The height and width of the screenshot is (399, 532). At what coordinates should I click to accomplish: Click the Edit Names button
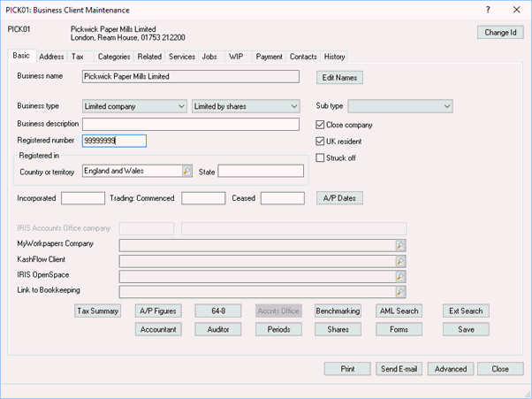click(339, 78)
